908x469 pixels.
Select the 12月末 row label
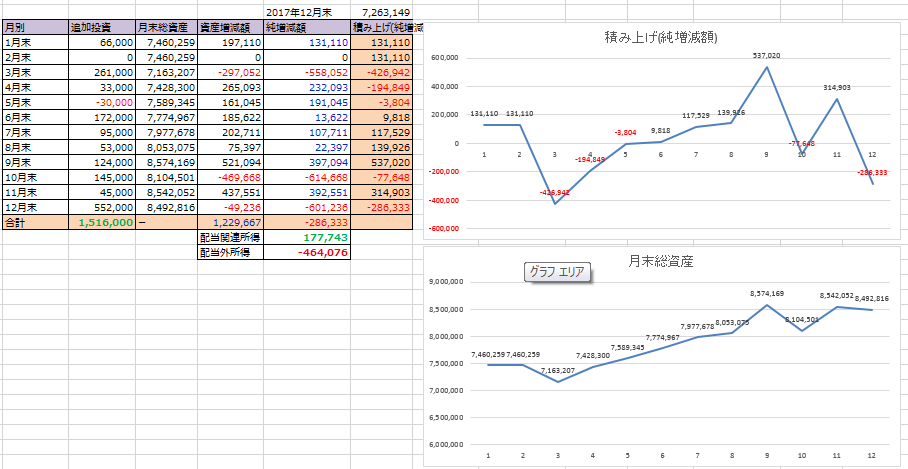[35, 208]
